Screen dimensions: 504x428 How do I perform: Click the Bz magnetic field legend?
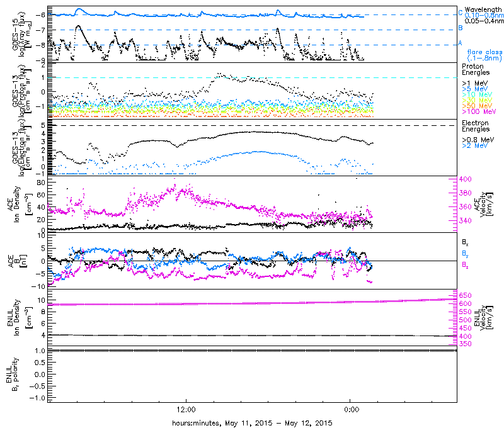pos(465,265)
